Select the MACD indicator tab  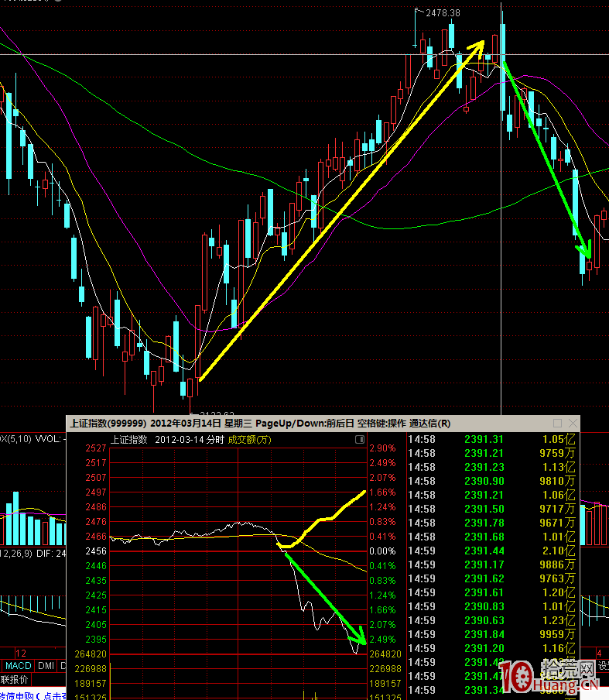(19, 666)
